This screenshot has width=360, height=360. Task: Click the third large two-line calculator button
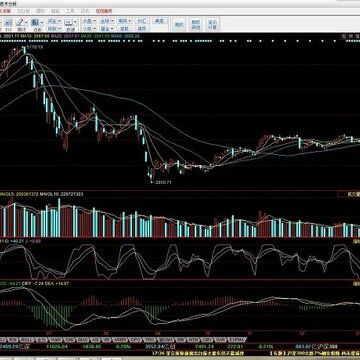point(212,25)
